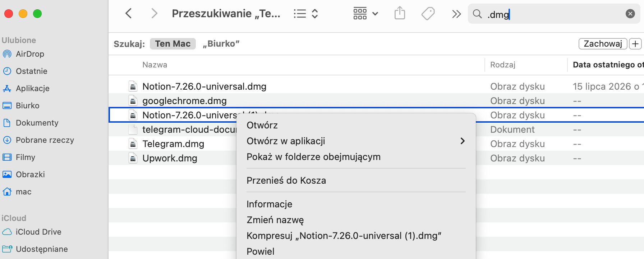644x259 pixels.
Task: Open Filmy in the sidebar
Action: (26, 157)
